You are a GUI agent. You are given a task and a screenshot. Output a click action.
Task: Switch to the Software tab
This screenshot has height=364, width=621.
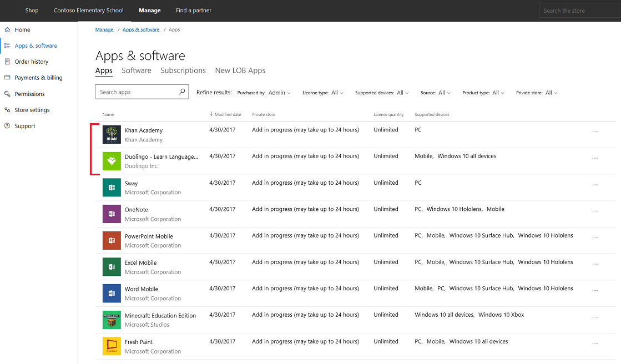(137, 70)
